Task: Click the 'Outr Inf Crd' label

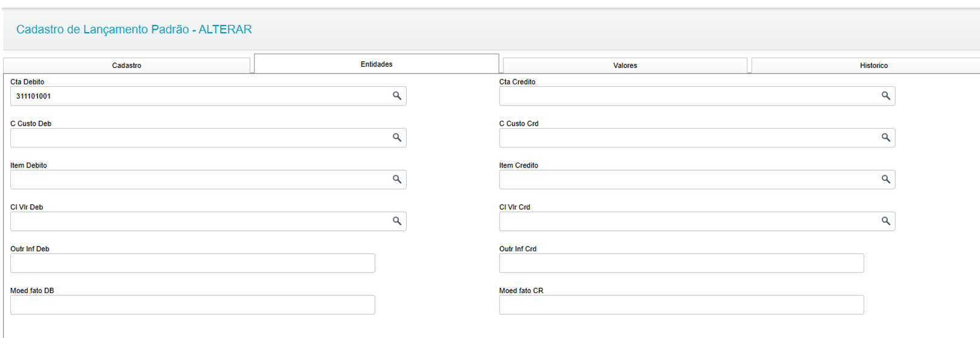Action: (x=518, y=249)
